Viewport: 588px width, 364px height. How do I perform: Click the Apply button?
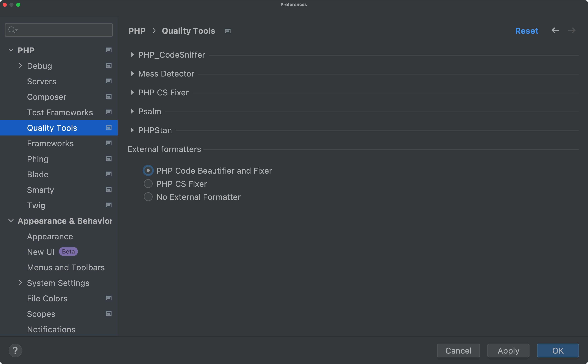[508, 350]
